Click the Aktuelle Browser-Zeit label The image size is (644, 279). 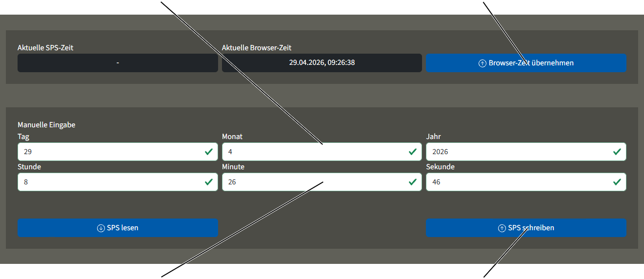(257, 48)
